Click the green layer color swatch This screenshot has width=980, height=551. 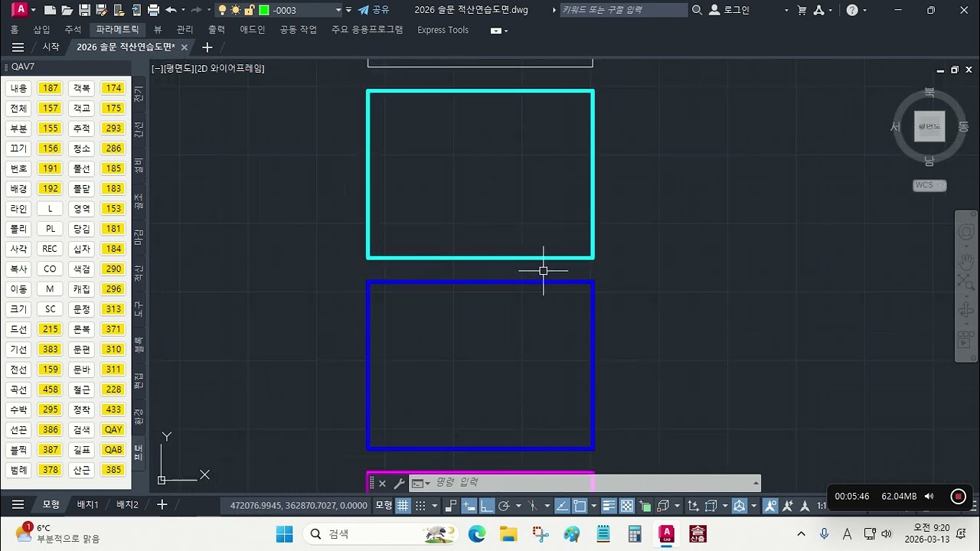pos(264,10)
